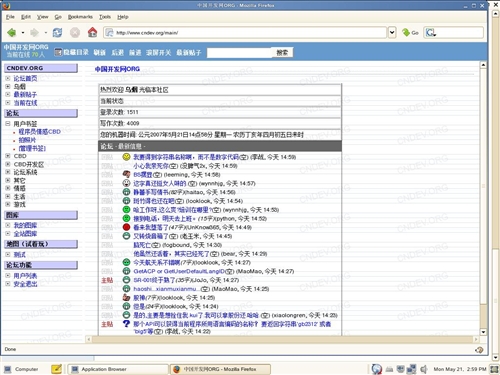Open the Tools menu
The width and height of the screenshot is (500, 375).
pyautogui.click(x=105, y=17)
